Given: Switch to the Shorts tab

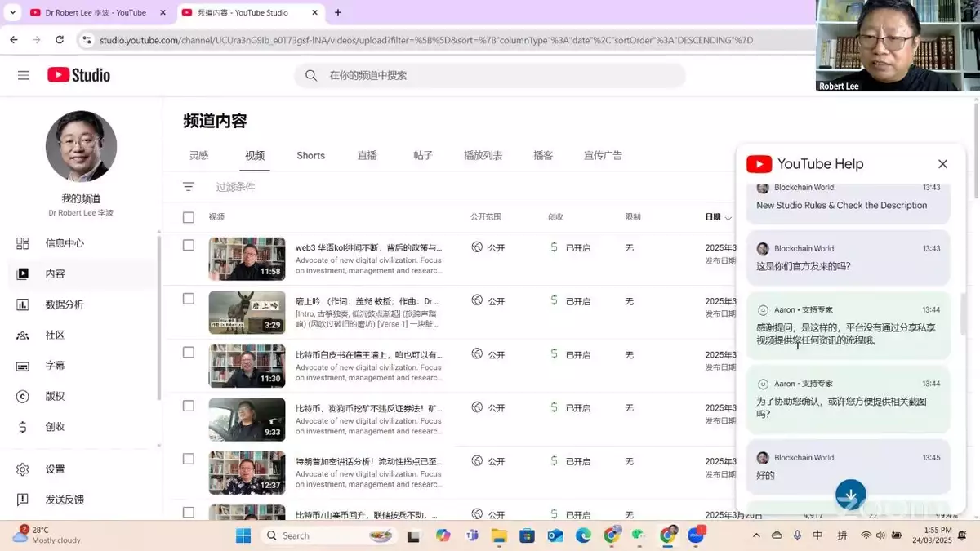Looking at the screenshot, I should pyautogui.click(x=310, y=156).
